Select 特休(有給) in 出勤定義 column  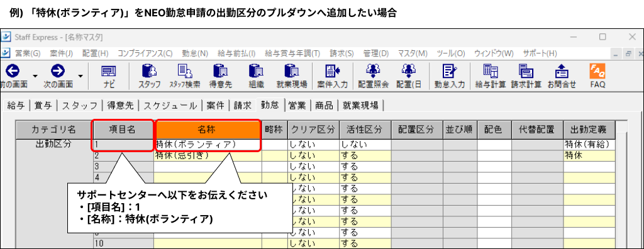589,145
